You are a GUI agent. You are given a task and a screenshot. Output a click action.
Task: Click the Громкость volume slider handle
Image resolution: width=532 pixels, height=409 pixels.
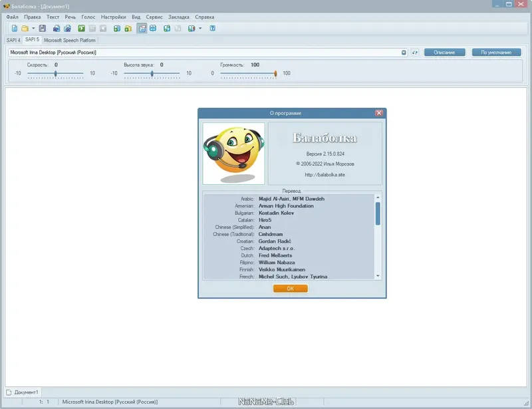click(x=275, y=73)
